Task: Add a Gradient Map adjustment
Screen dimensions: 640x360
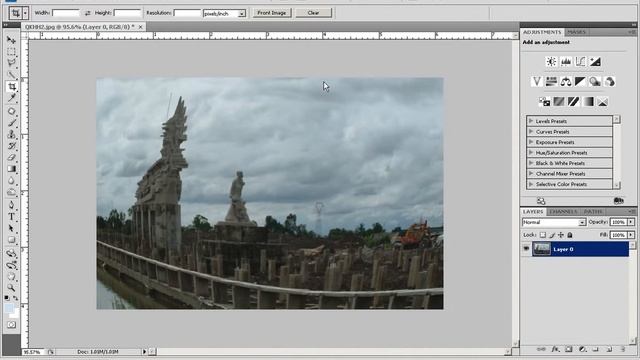Action: coord(588,102)
